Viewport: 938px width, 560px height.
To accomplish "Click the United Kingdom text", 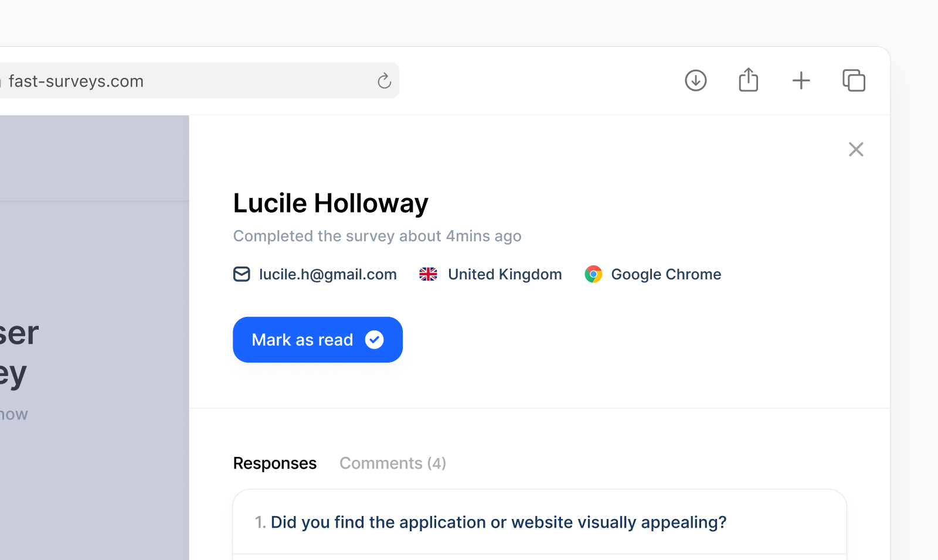I will (x=505, y=274).
